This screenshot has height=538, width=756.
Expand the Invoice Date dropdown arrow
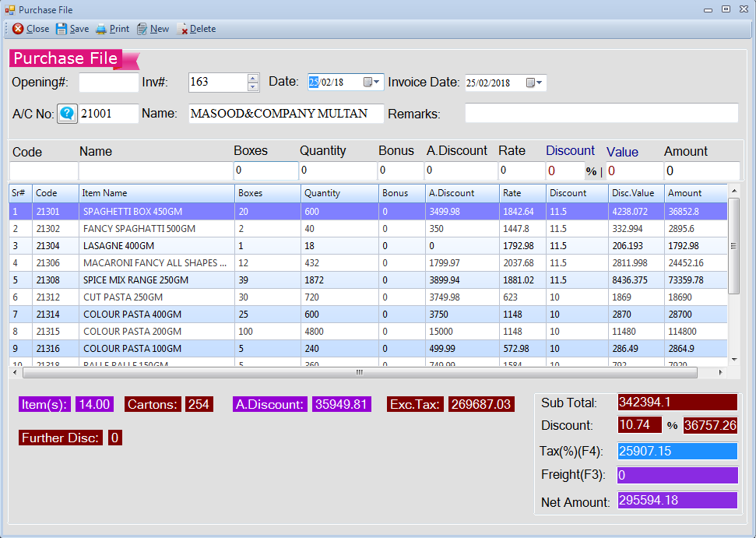coord(540,83)
